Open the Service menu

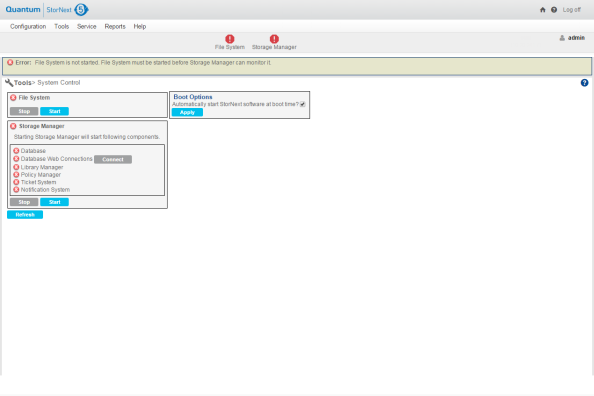tap(86, 27)
